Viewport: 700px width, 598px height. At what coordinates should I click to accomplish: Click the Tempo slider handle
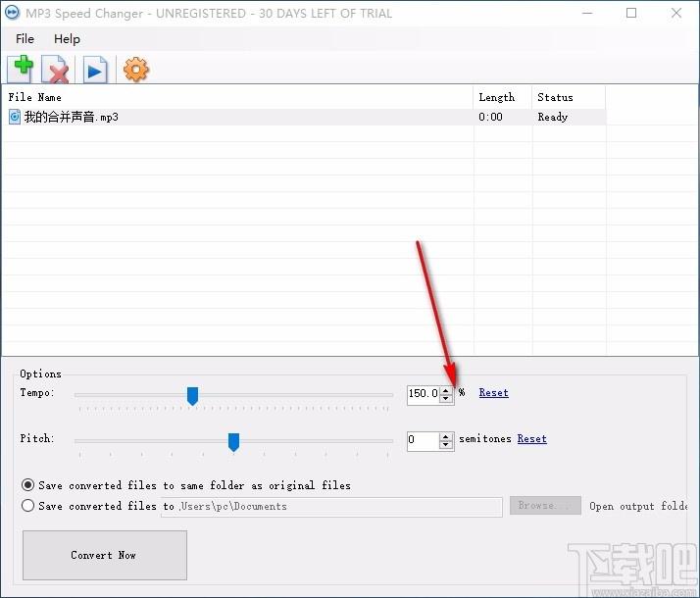(193, 395)
